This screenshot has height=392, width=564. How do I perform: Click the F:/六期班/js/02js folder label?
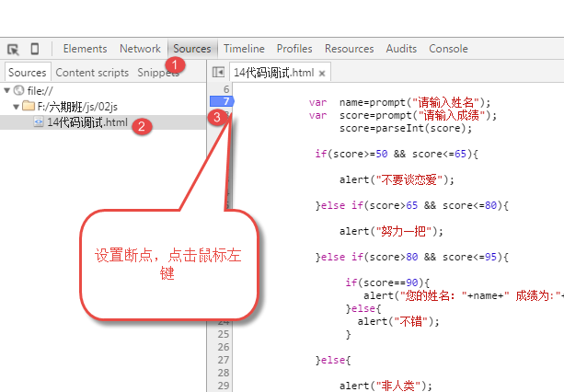[77, 107]
